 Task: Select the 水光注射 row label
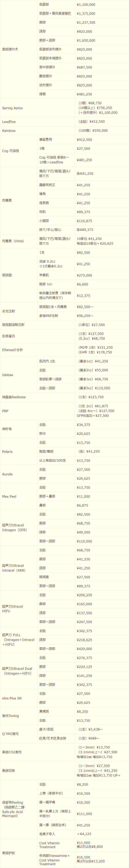click(8, 311)
